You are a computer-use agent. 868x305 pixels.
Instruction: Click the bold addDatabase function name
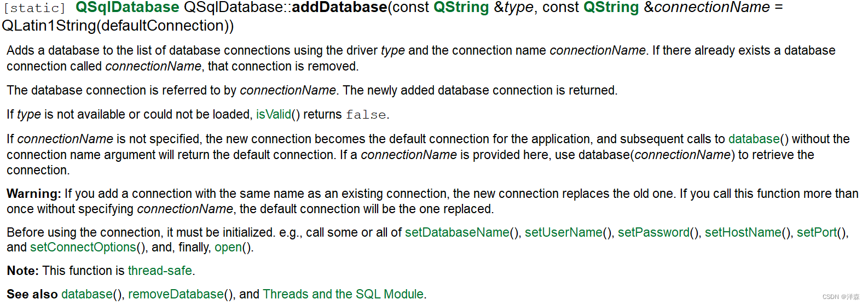339,8
